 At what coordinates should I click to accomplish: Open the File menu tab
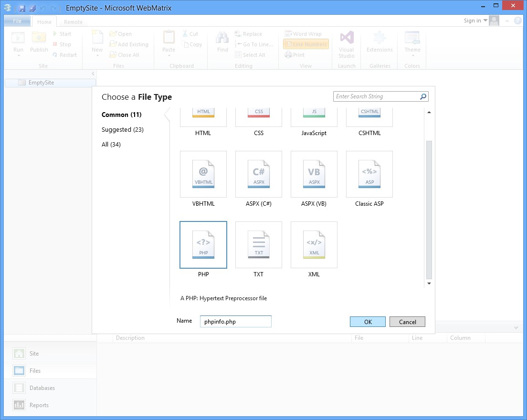click(x=17, y=21)
